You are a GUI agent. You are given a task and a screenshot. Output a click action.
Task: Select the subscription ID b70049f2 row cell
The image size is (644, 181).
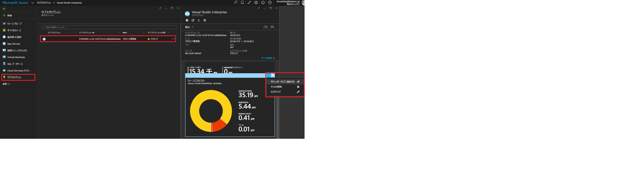pos(100,39)
